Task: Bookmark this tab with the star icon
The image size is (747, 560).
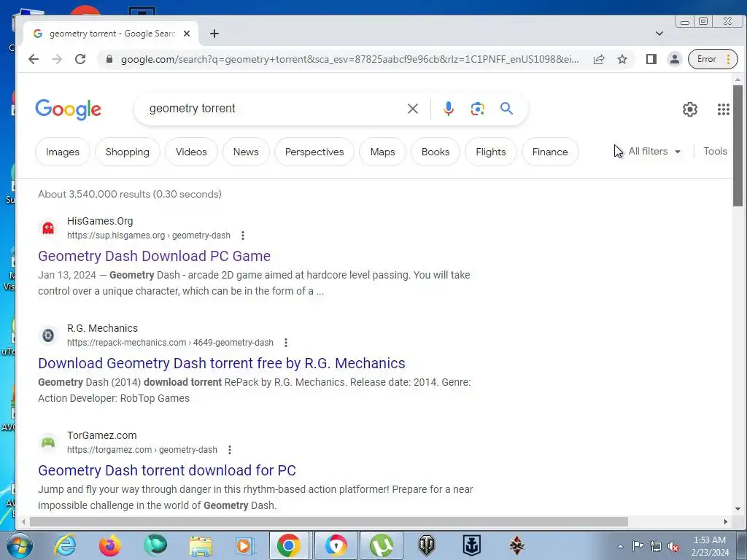Action: (622, 59)
